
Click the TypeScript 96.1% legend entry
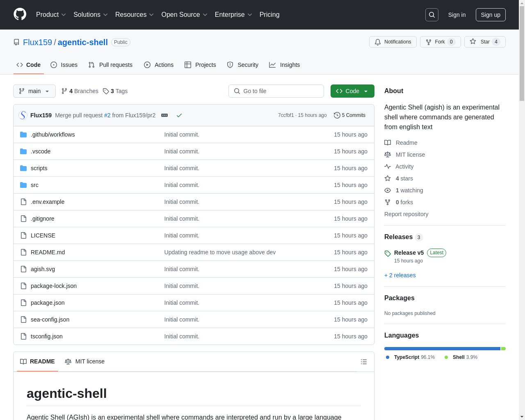(x=411, y=357)
